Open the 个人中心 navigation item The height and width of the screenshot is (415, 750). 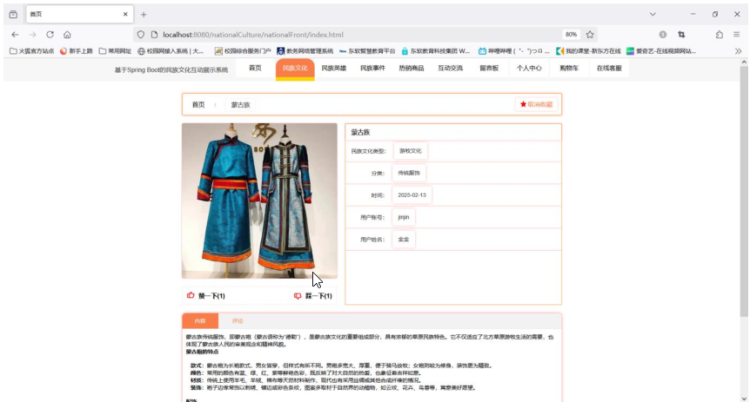click(x=529, y=68)
